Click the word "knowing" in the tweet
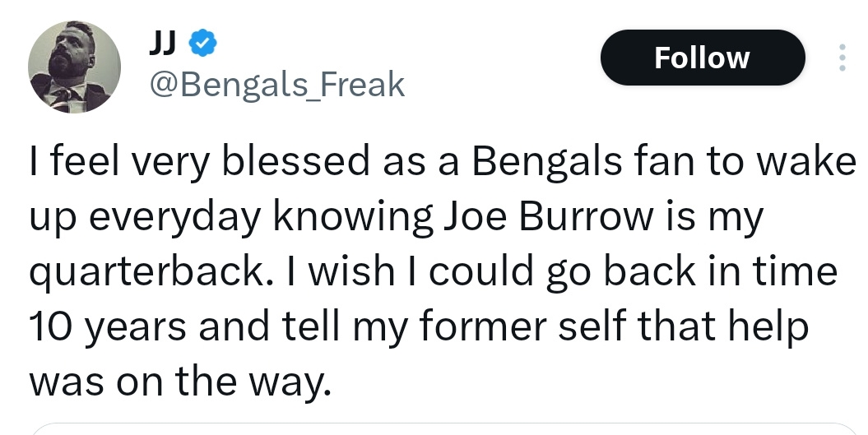Image resolution: width=868 pixels, height=435 pixels. [x=353, y=218]
